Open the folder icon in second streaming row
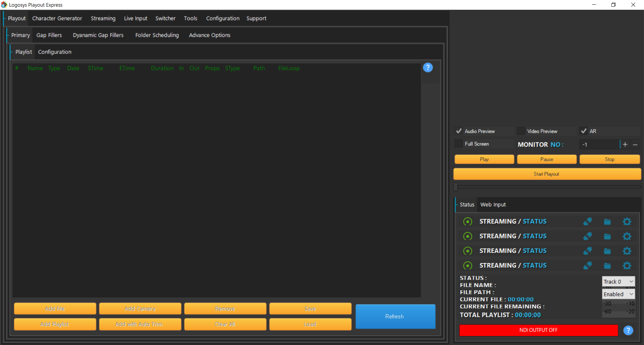 607,236
